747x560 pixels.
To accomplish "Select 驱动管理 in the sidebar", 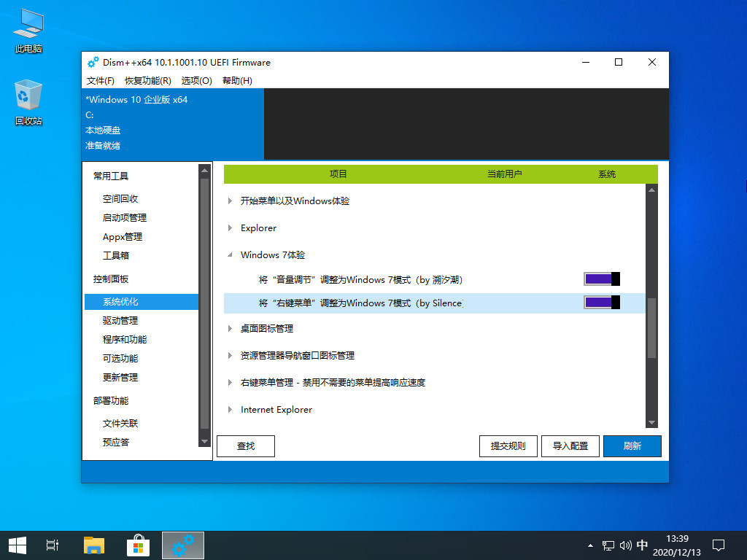I will pyautogui.click(x=123, y=320).
